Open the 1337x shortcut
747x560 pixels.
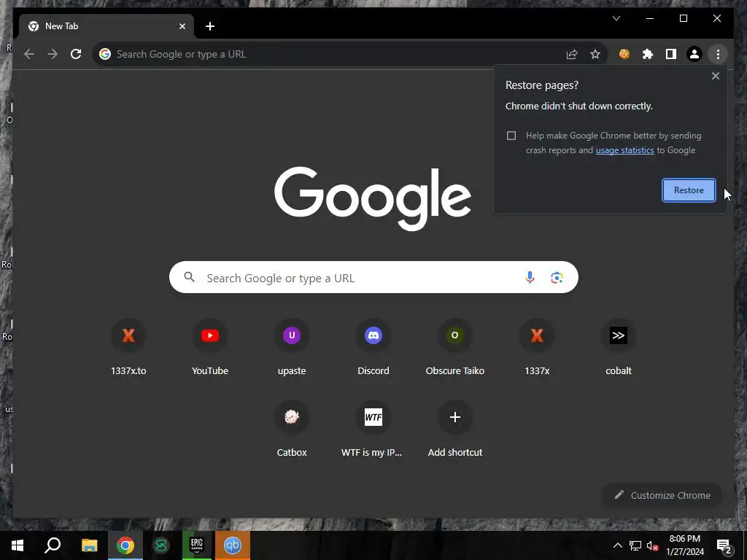[x=537, y=348]
